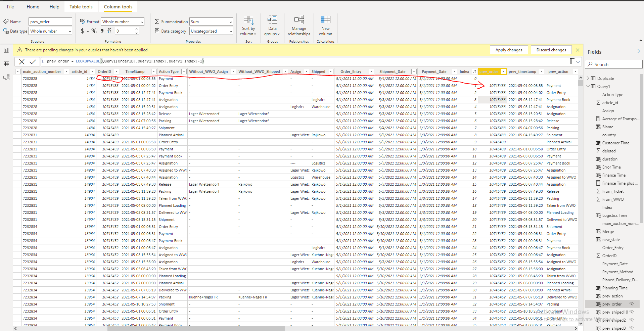Click prev_timestamp column header
The image size is (644, 331).
pos(522,72)
